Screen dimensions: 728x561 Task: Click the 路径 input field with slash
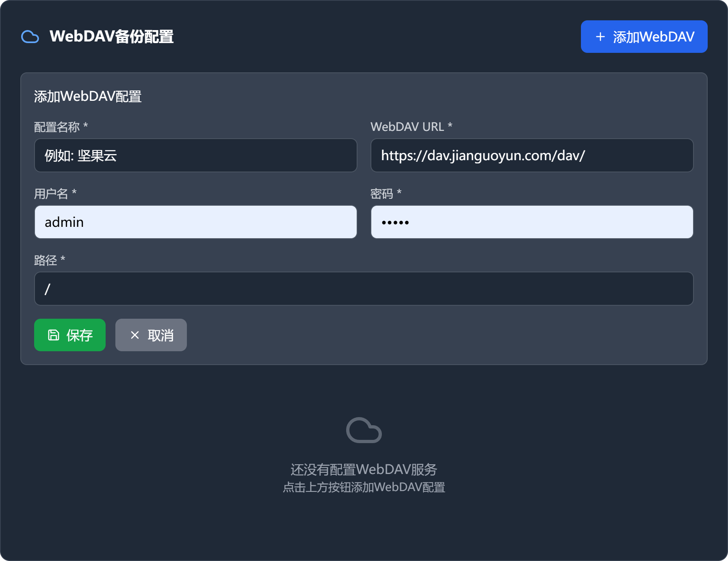tap(364, 289)
